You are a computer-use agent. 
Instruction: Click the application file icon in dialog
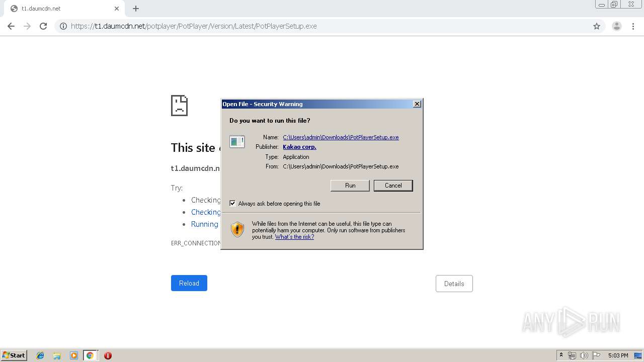[237, 142]
